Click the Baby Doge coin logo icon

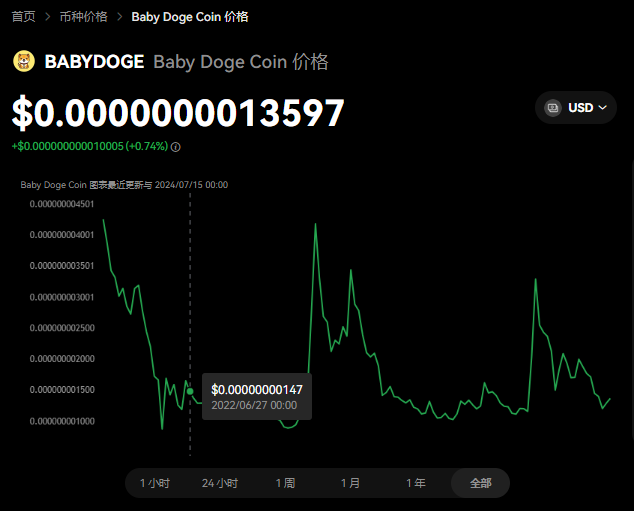pyautogui.click(x=24, y=62)
